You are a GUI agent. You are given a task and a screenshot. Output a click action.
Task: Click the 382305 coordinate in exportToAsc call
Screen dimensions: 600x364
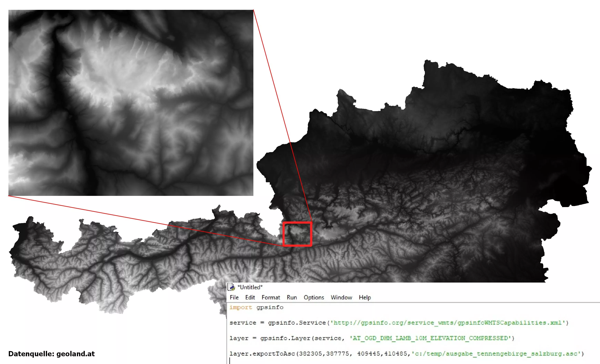point(310,353)
